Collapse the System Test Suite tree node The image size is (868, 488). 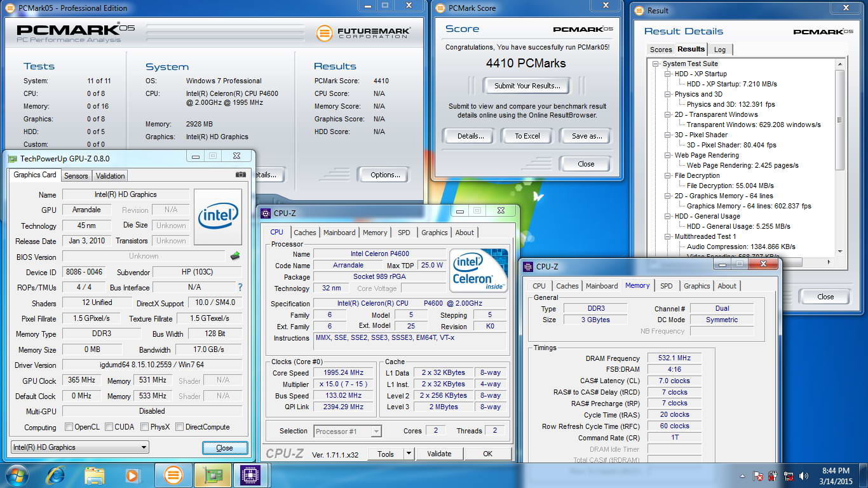[x=656, y=64]
